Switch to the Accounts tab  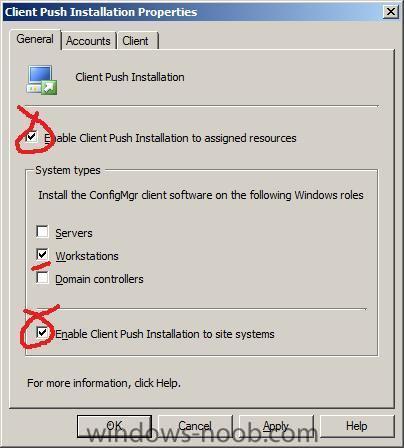click(88, 41)
